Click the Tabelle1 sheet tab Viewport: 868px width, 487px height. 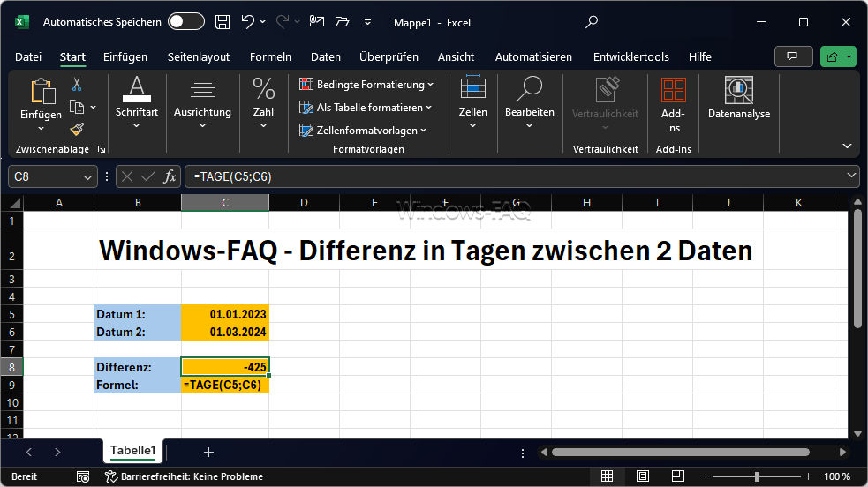[x=132, y=451]
